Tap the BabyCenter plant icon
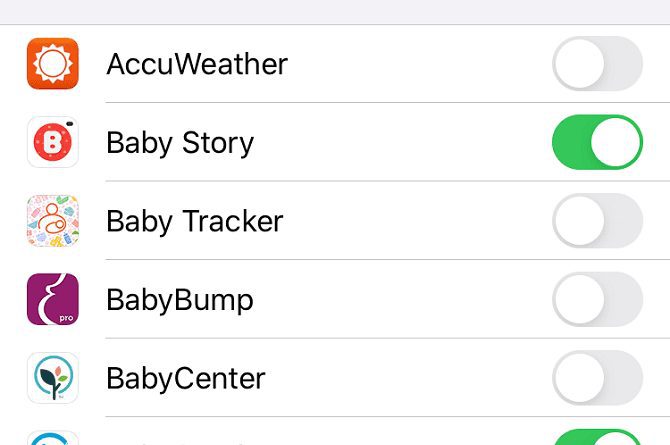This screenshot has width=670, height=445. pos(53,378)
